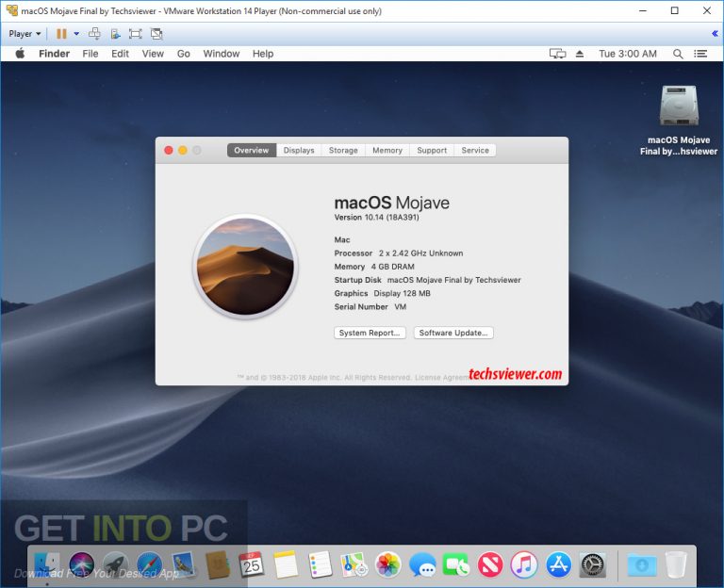
Task: Switch to the Storage tab
Action: click(x=343, y=150)
